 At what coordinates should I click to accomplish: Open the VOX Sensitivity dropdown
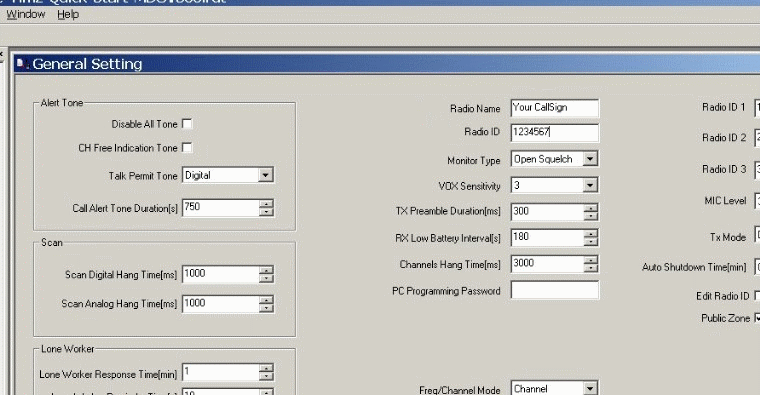(x=589, y=185)
